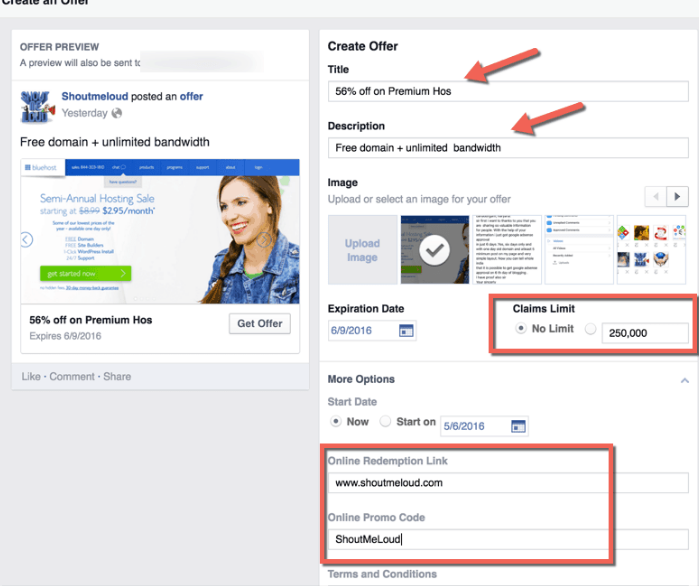Select the No Limit claims radio button

519,329
